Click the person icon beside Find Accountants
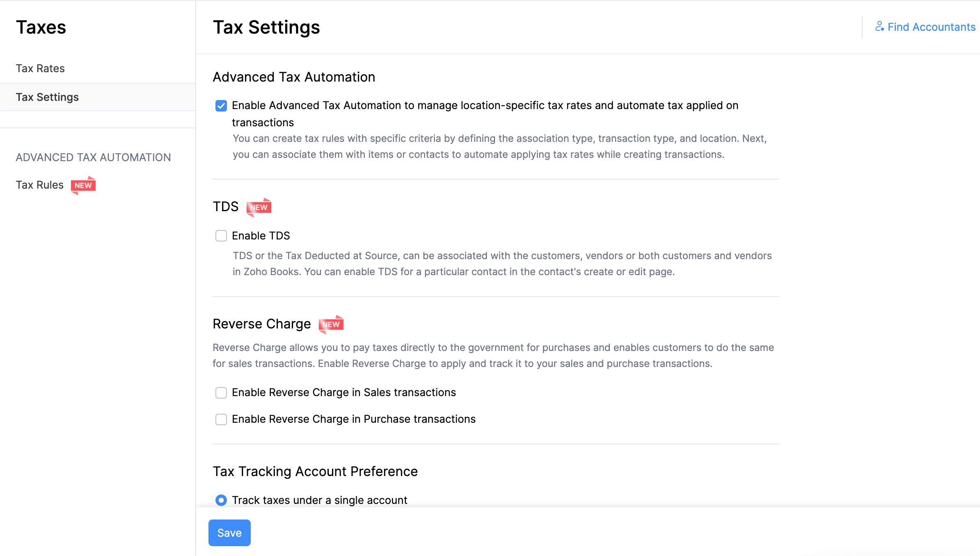This screenshot has height=556, width=980. coord(879,27)
